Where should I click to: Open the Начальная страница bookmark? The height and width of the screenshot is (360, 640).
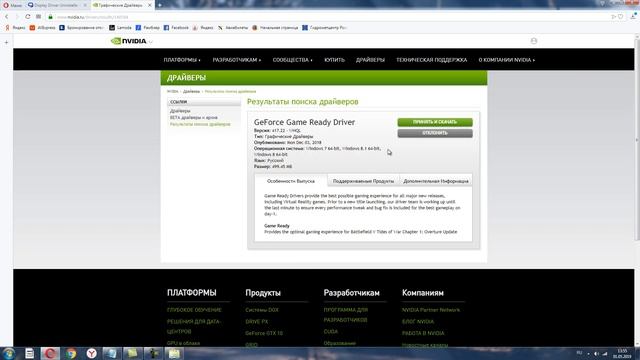click(x=275, y=28)
